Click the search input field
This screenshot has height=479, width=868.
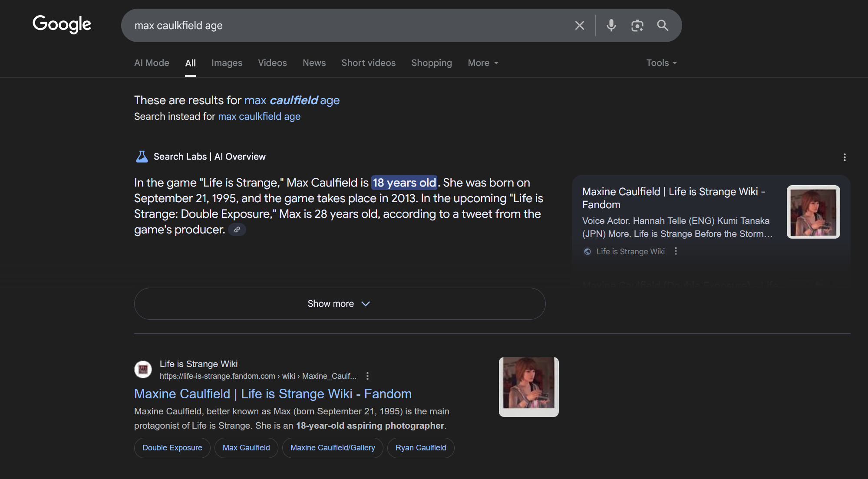[x=347, y=26]
